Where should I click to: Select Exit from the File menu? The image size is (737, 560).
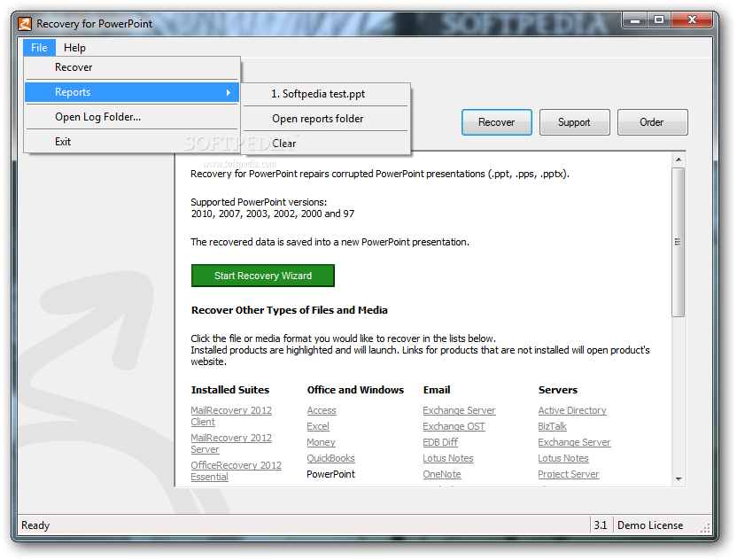click(133, 142)
